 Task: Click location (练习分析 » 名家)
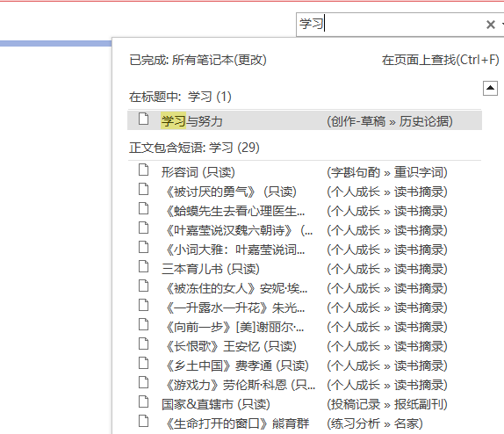pos(374,423)
